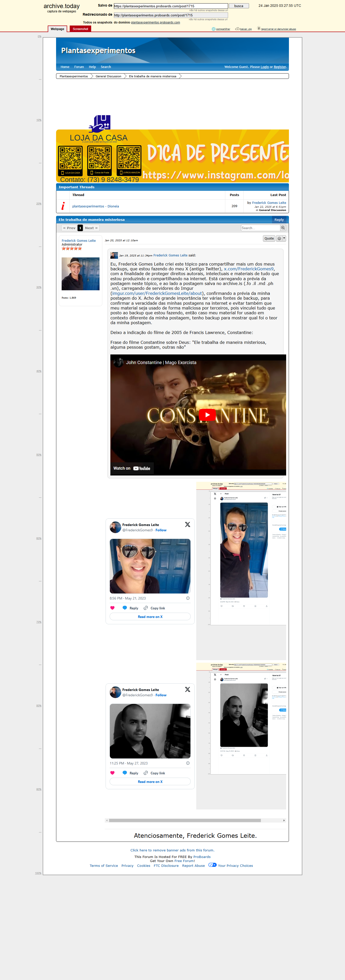
Task: Open the x.com/FrederickGomes9 link
Action: coord(249,269)
